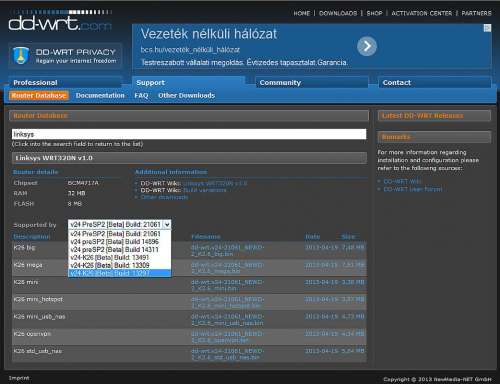Download the K26 mini_usb_nas firmware file link
500x384 pixels.
[x=227, y=320]
